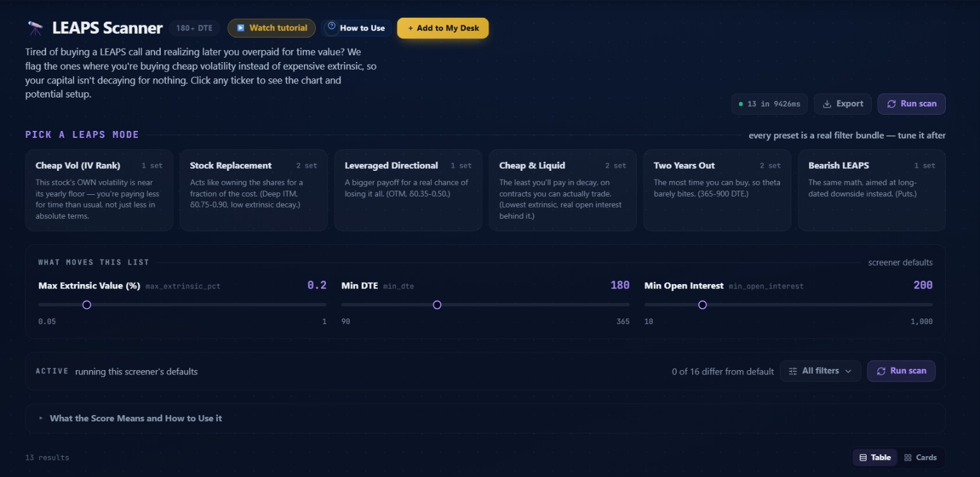Viewport: 980px width, 477px height.
Task: Click the 13 results count
Action: [x=47, y=457]
